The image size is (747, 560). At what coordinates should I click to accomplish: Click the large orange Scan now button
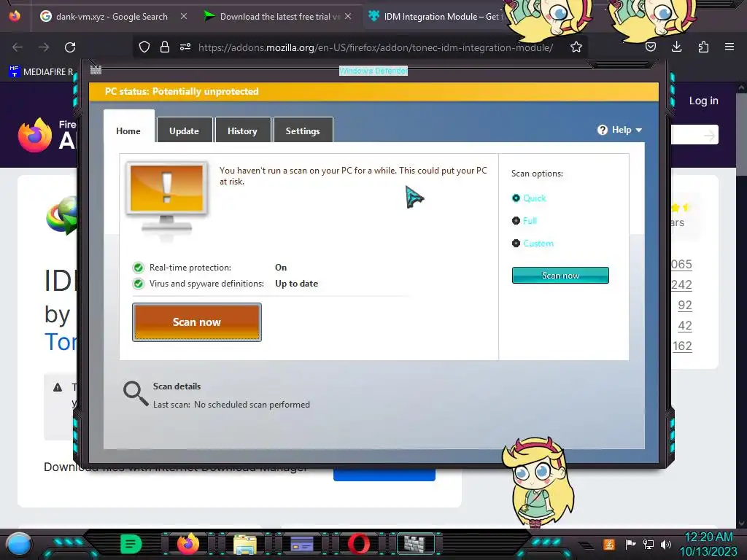(197, 322)
